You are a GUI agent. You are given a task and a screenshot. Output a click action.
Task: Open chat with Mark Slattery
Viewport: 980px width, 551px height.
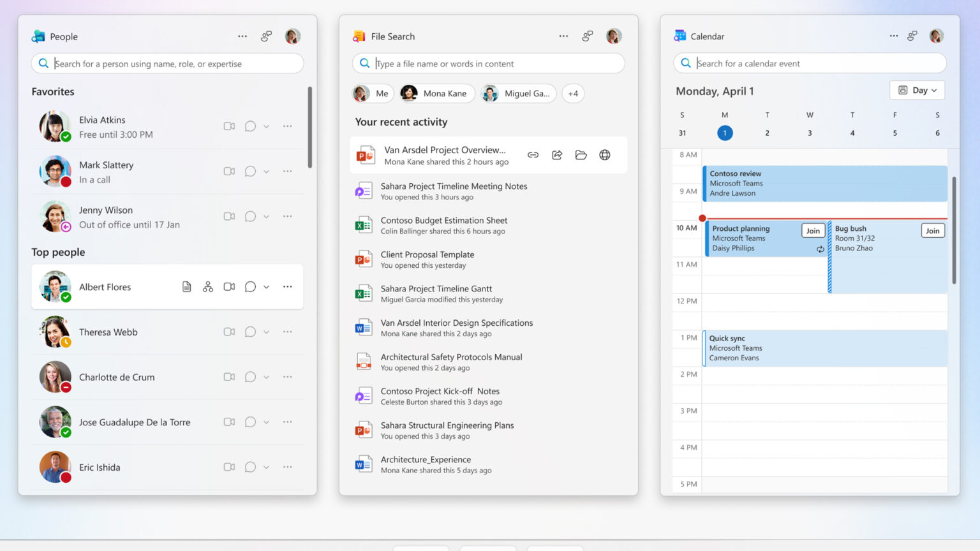[x=250, y=172]
